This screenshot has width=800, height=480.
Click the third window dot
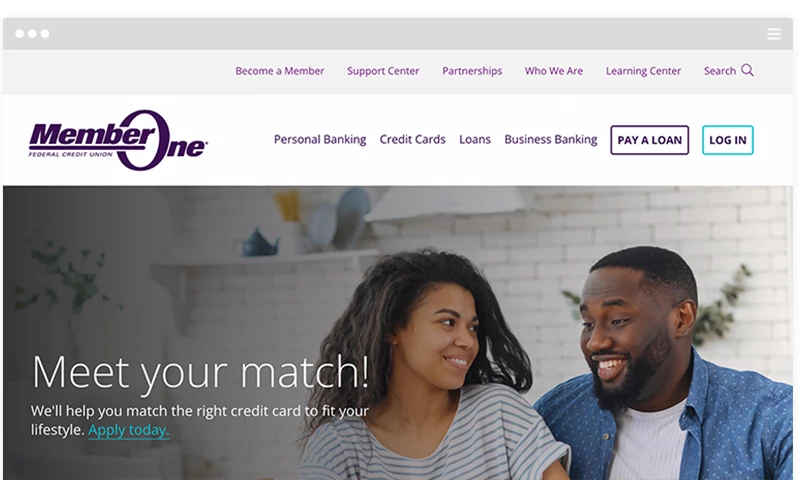45,34
